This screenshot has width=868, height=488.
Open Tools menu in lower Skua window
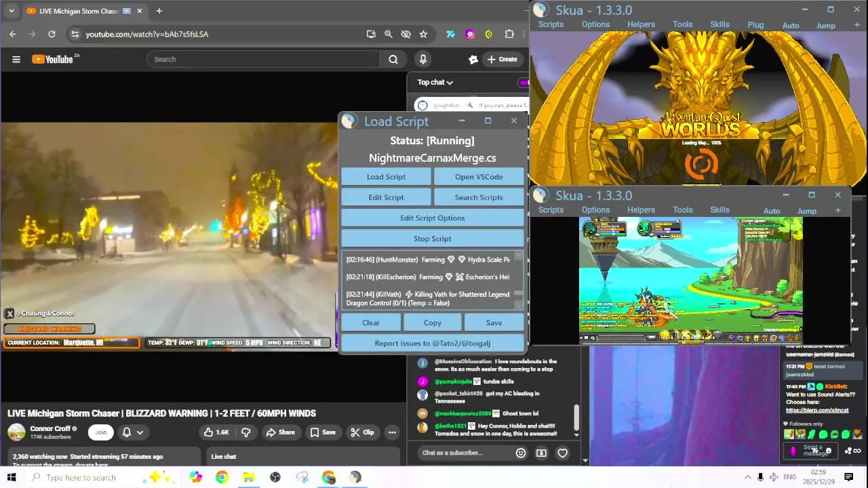click(683, 210)
